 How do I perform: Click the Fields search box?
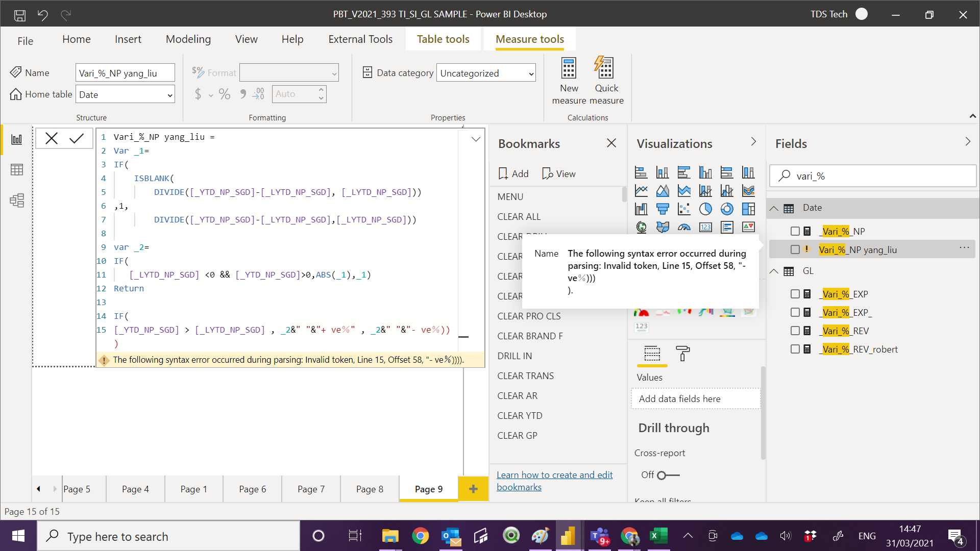[x=873, y=176]
